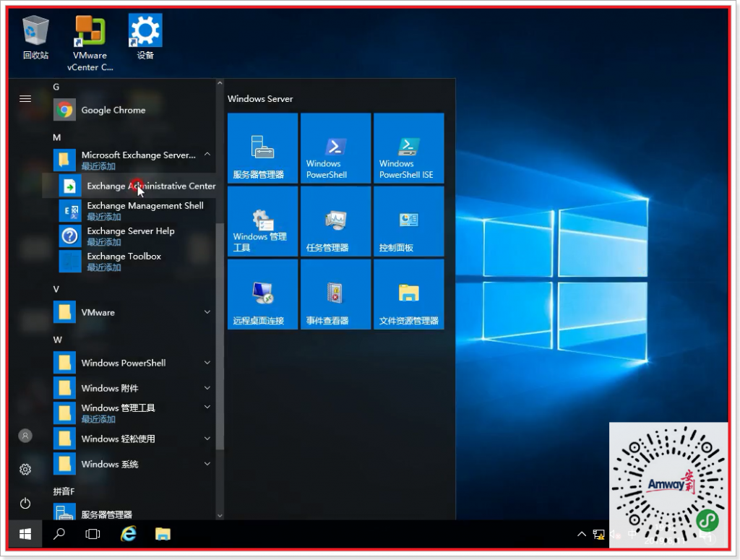Open the Server Manager tile

(262, 148)
